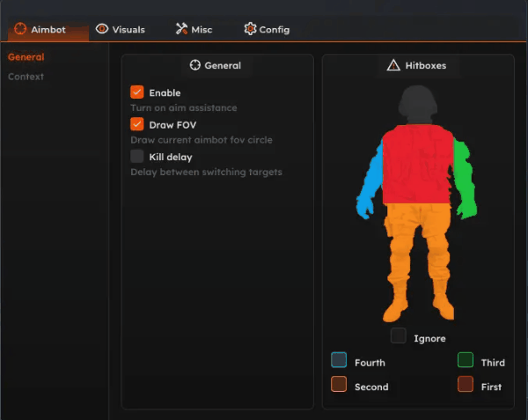The height and width of the screenshot is (420, 528).
Task: Click the crosshair icon in General panel header
Action: (x=195, y=65)
